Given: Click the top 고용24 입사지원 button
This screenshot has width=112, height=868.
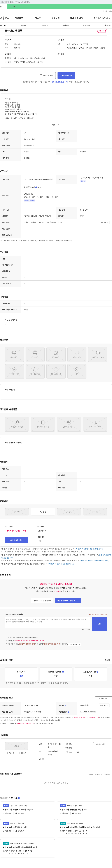Looking at the screenshot, I should pyautogui.click(x=66, y=75).
